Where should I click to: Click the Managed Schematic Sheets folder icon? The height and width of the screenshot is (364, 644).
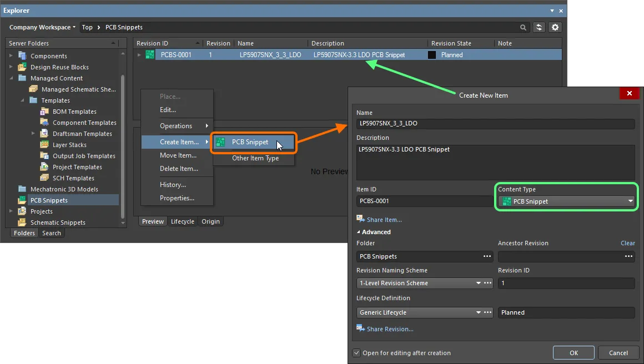[33, 89]
